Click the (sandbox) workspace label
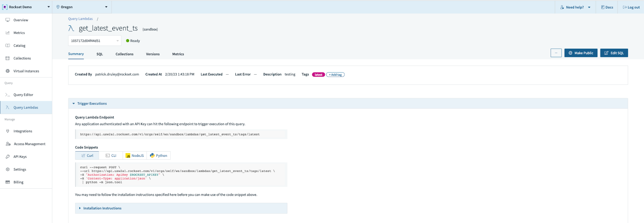Screen dimensions: 644x223 point(150,29)
